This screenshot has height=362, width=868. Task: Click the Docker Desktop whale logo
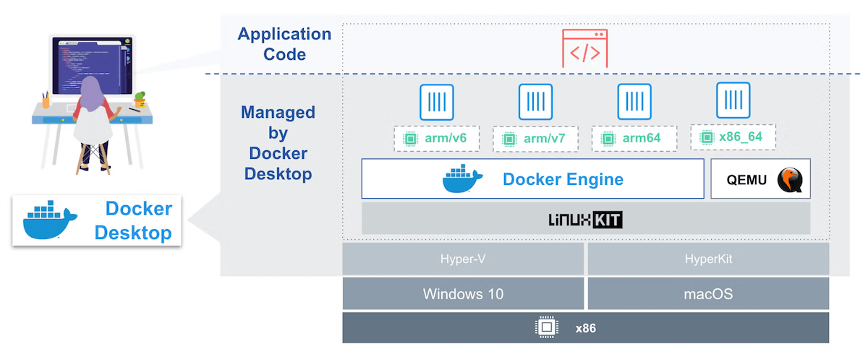click(50, 220)
